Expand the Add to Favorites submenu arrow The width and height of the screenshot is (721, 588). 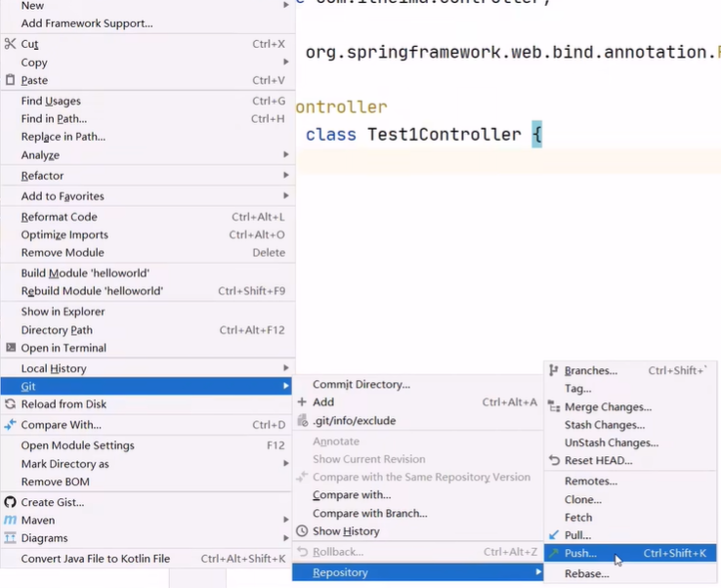[x=286, y=196]
